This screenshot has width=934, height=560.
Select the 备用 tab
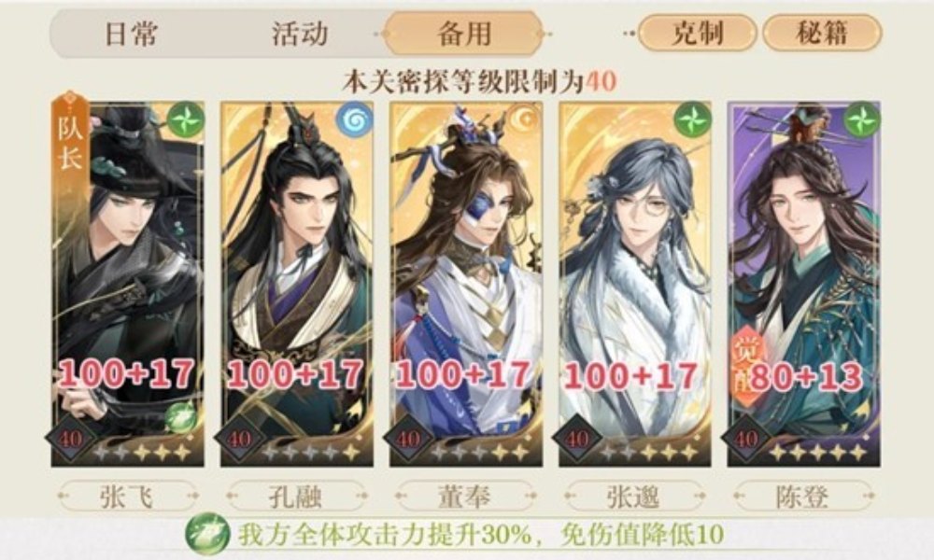463,34
